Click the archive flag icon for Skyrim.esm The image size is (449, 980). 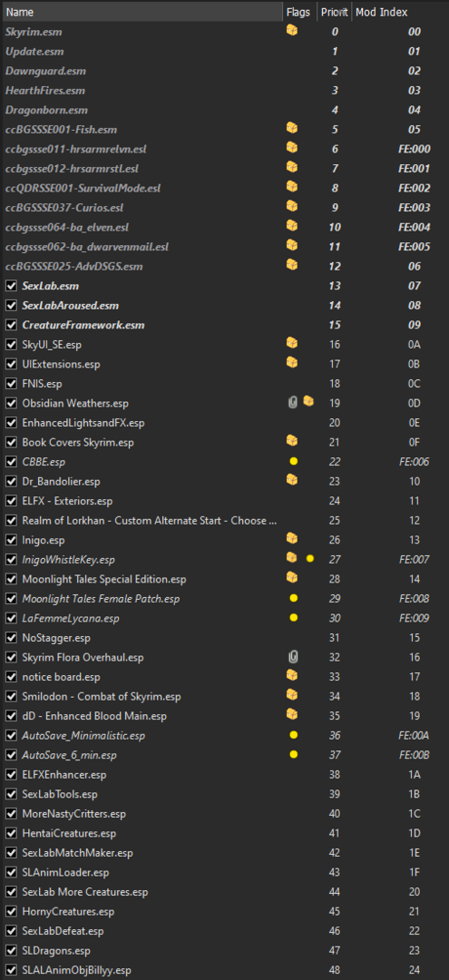coord(292,30)
